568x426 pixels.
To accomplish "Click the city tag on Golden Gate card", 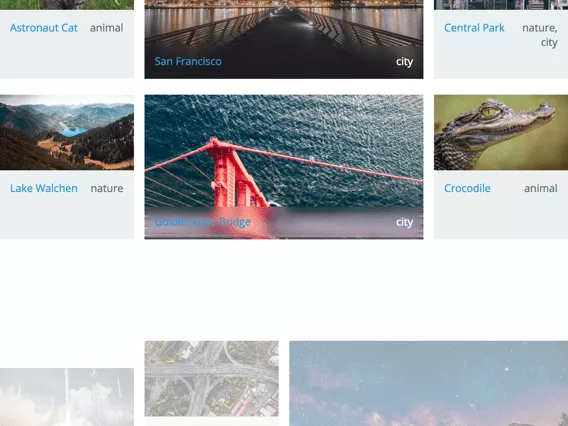I will pyautogui.click(x=404, y=222).
